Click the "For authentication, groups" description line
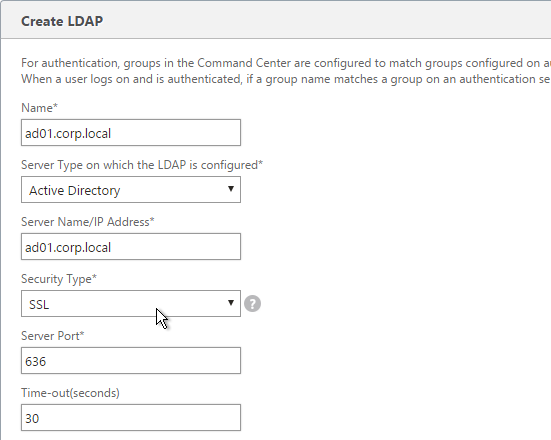 pyautogui.click(x=286, y=63)
